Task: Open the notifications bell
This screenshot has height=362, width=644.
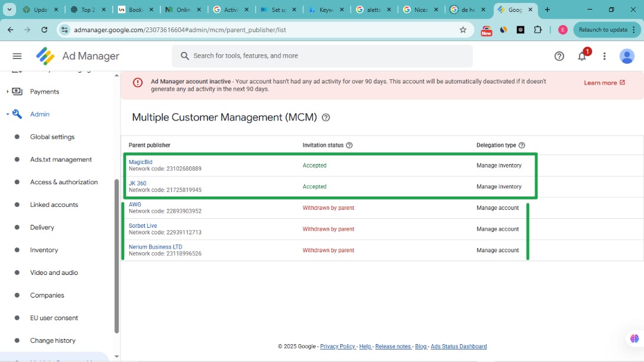Action: (582, 56)
